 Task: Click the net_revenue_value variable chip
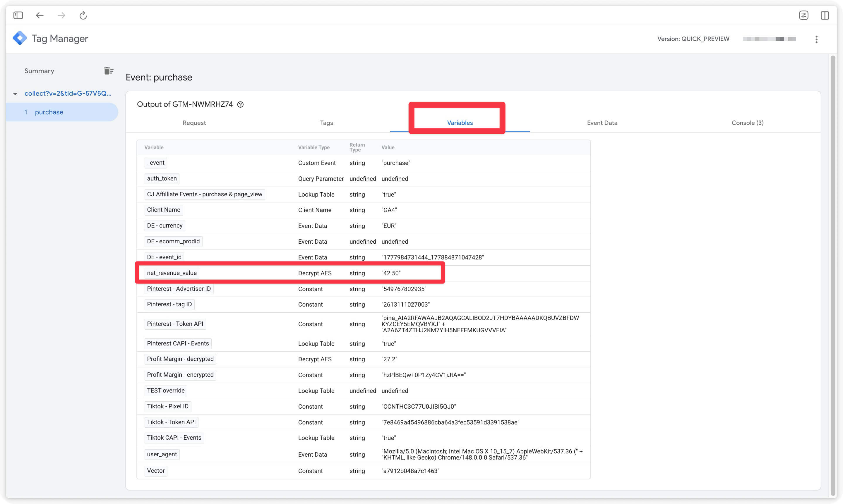pos(172,273)
